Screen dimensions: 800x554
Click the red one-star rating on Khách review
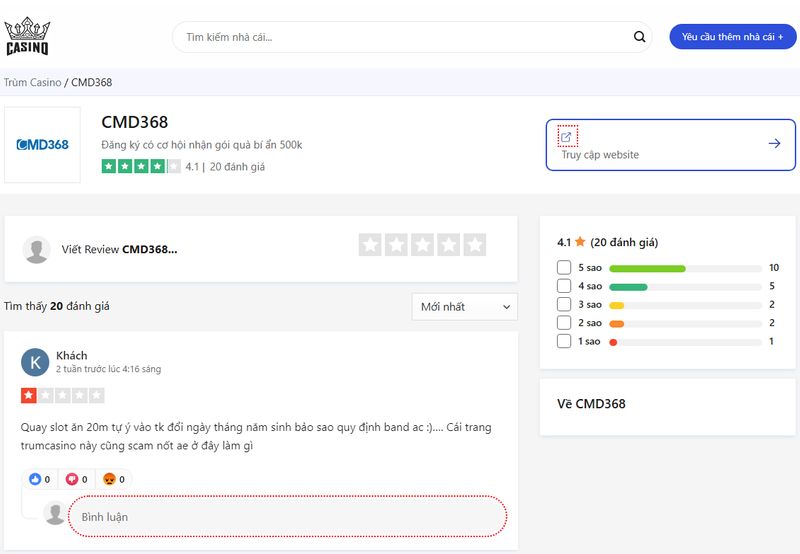[63, 395]
